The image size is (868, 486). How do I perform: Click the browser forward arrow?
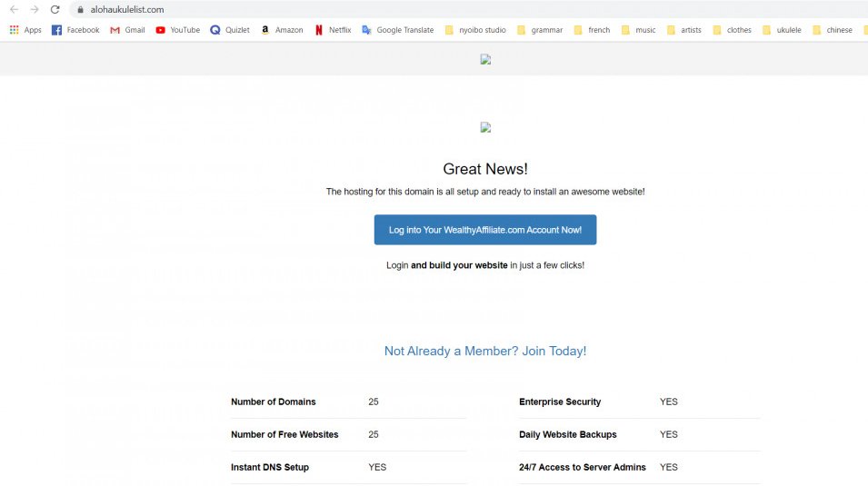pyautogui.click(x=35, y=9)
